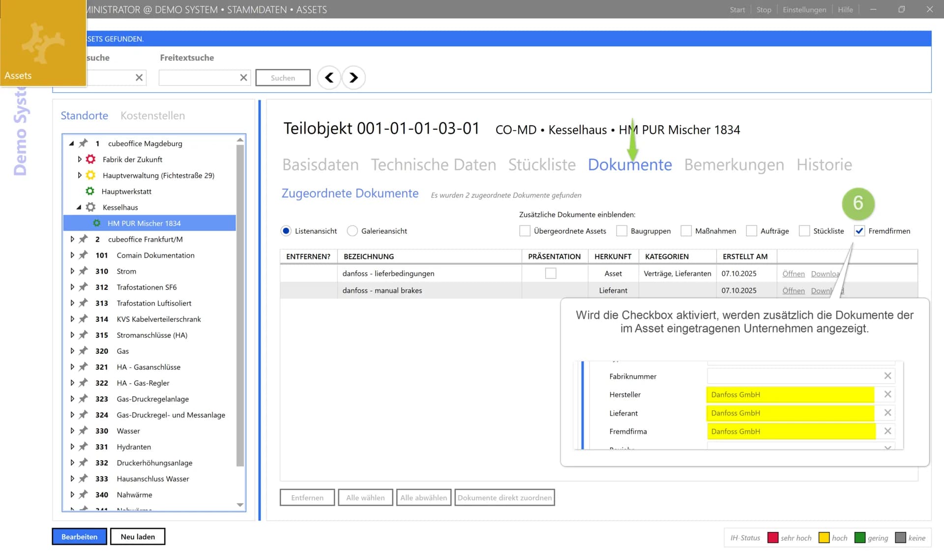Screen dimensions: 944x560
Task: Click the previous record arrow
Action: 328,77
